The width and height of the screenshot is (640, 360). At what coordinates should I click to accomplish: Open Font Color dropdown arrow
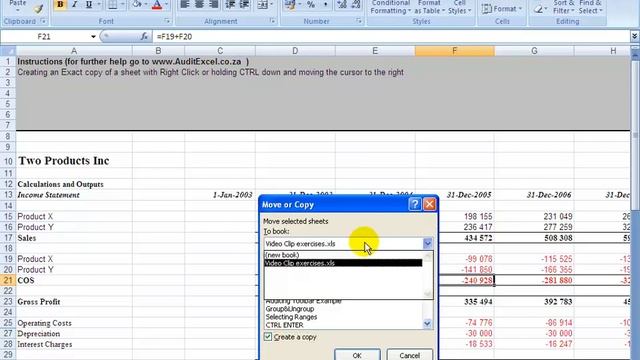point(167,5)
